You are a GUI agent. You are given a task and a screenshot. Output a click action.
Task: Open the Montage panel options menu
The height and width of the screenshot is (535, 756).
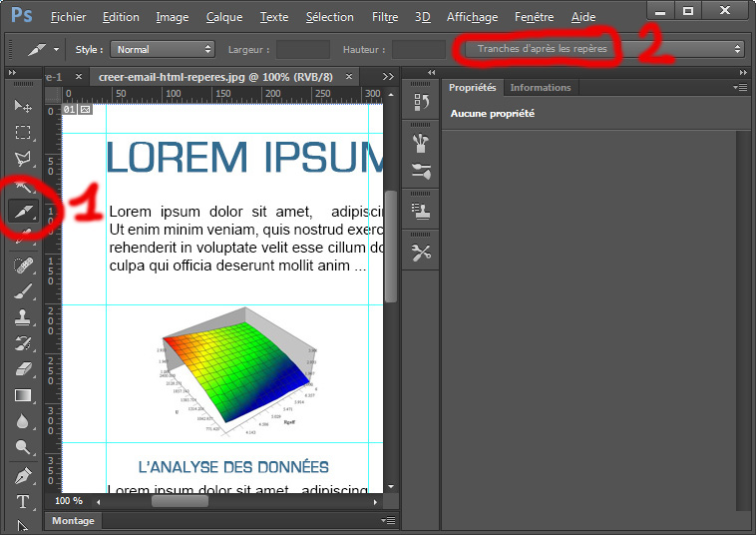point(388,521)
